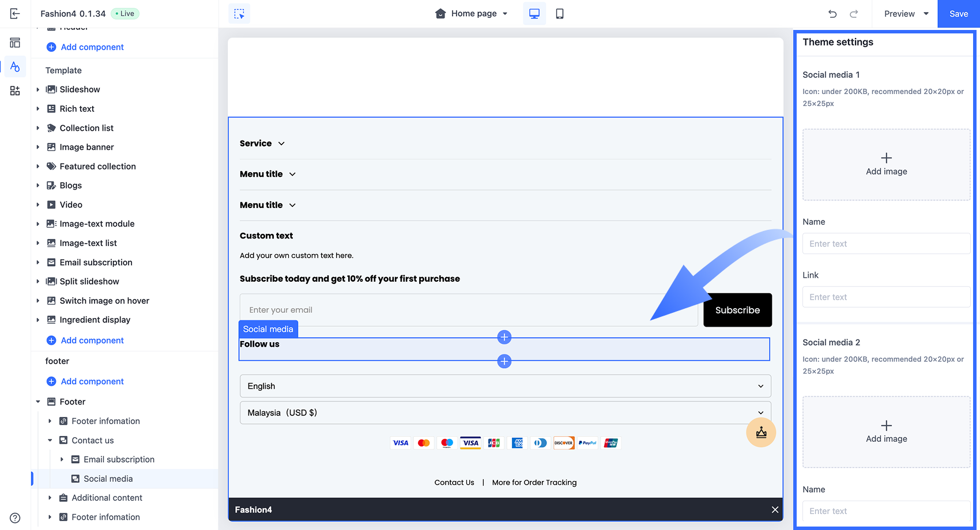Toggle the element inspector selection tool

coord(239,14)
